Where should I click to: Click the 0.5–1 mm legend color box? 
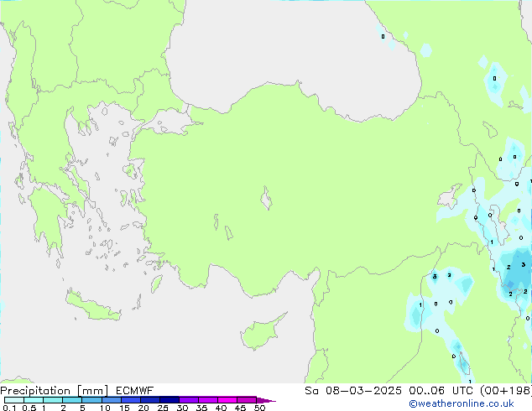(x=34, y=400)
